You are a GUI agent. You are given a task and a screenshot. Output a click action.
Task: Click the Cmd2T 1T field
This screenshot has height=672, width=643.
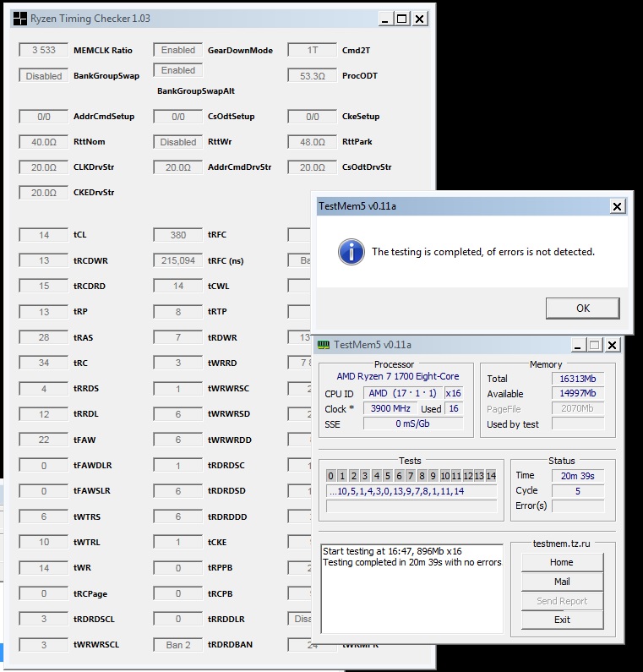(x=313, y=50)
